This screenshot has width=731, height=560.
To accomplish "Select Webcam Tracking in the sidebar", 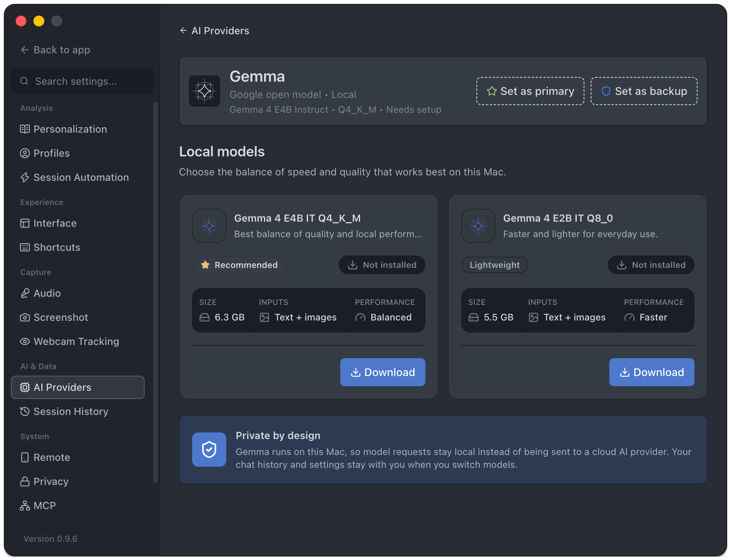I will point(78,341).
